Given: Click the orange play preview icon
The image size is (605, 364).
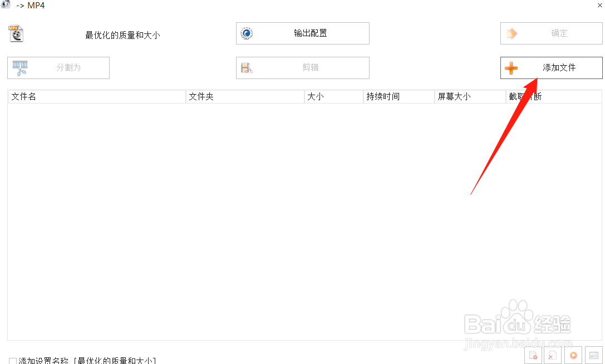Looking at the screenshot, I should tap(573, 355).
